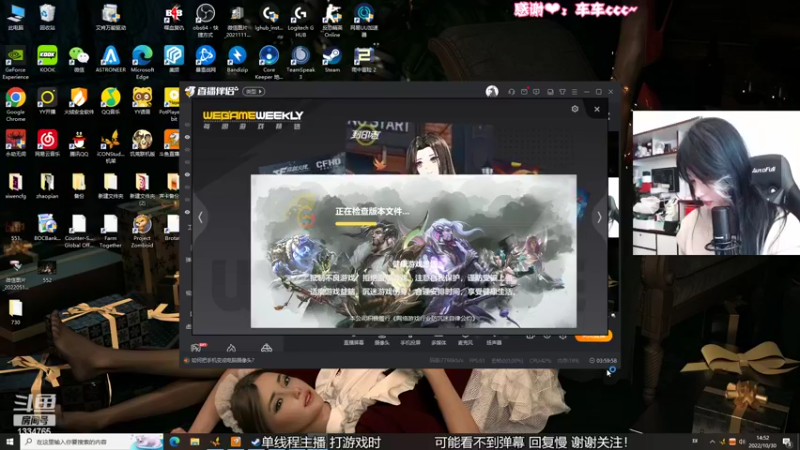
Task: Select the NetEase Cloud Music icon
Action: 47,143
